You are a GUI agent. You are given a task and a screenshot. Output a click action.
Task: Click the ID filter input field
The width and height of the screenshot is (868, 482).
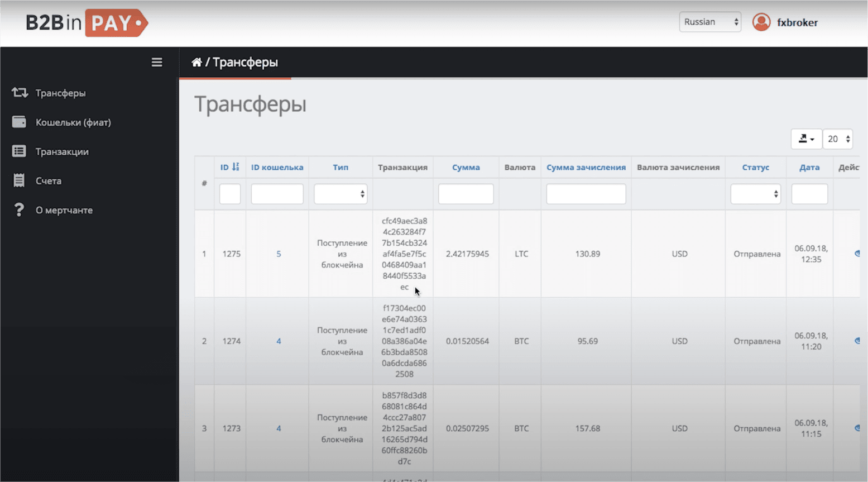tap(230, 194)
